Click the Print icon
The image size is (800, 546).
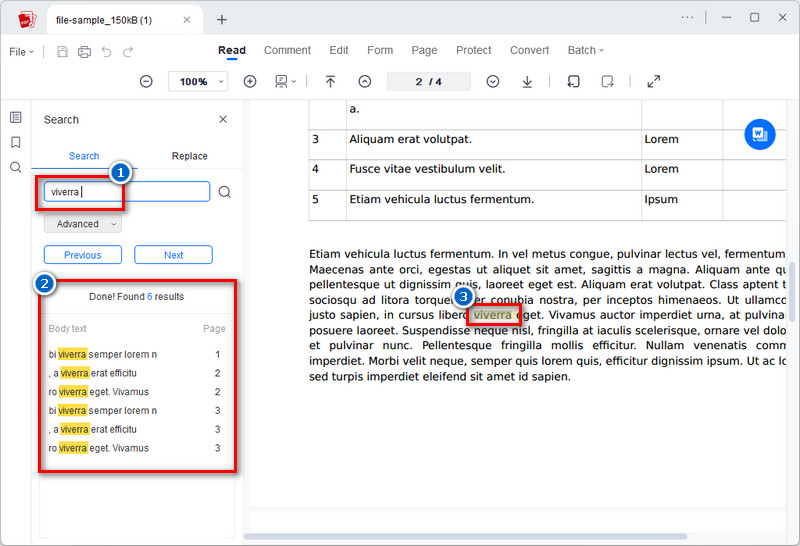[84, 52]
